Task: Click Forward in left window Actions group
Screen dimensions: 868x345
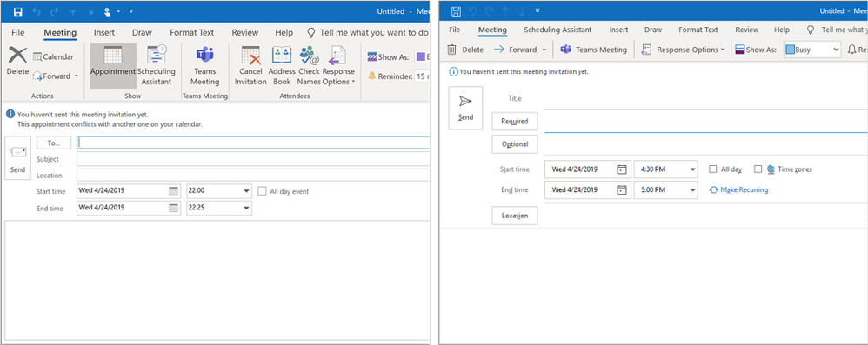Action: [56, 76]
